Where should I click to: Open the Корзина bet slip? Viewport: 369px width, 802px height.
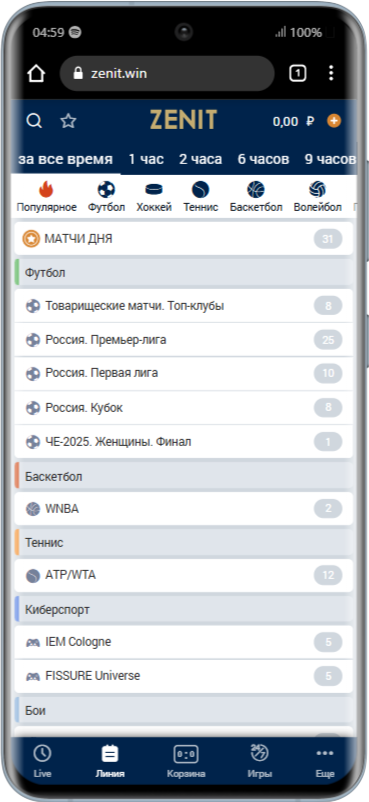186,761
